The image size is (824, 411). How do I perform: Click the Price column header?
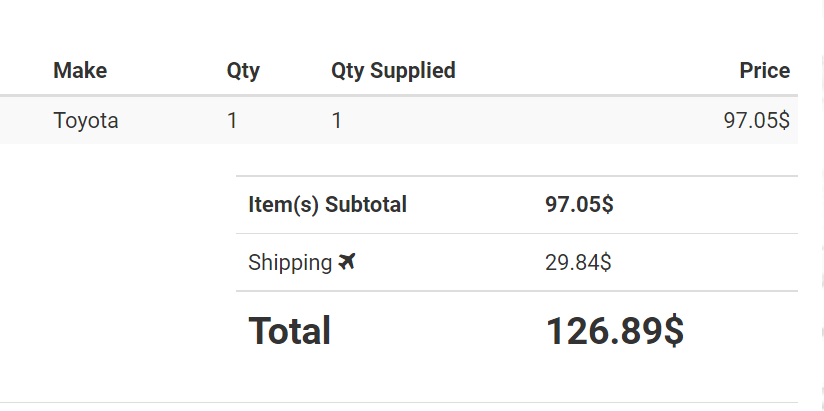click(765, 70)
